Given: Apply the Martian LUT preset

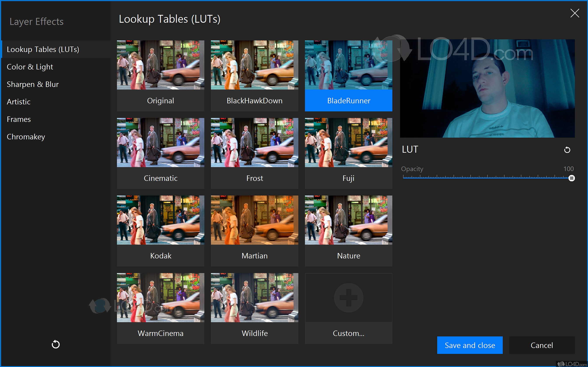Looking at the screenshot, I should [254, 220].
